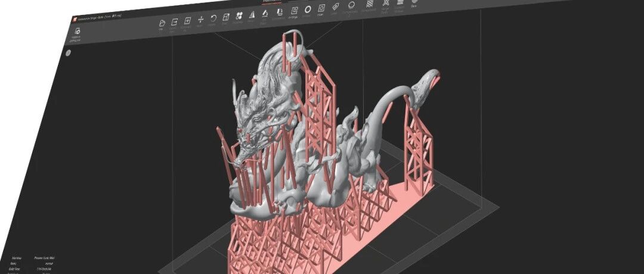Click the Arrange layout icon

point(293,11)
